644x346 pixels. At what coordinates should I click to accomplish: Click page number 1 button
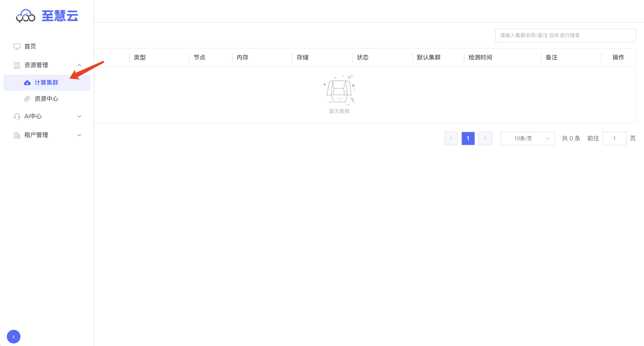(x=468, y=138)
